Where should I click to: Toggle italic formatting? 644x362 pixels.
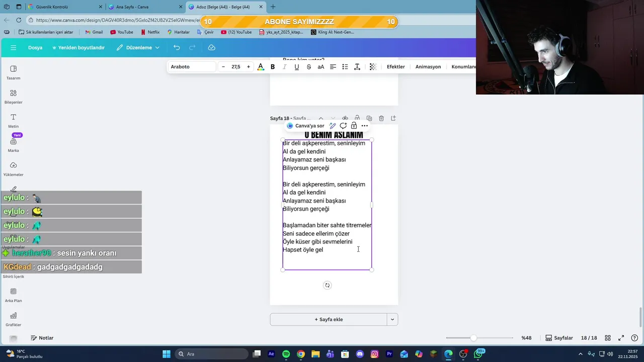285,67
